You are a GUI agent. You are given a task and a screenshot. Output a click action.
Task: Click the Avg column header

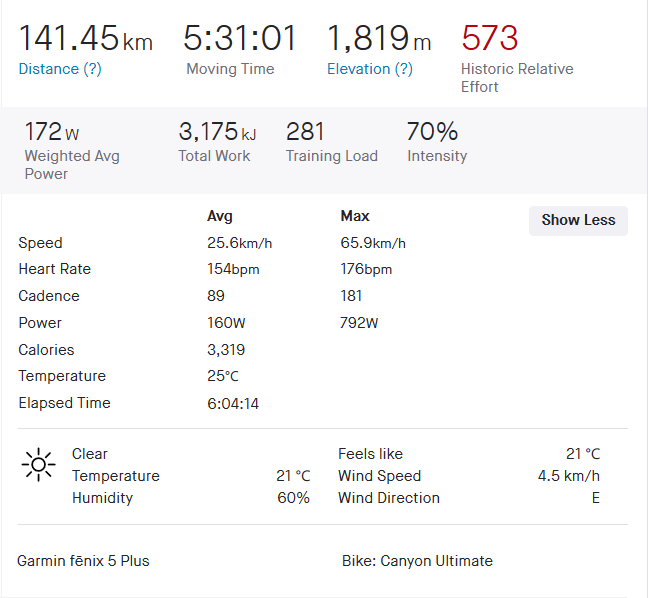(220, 216)
